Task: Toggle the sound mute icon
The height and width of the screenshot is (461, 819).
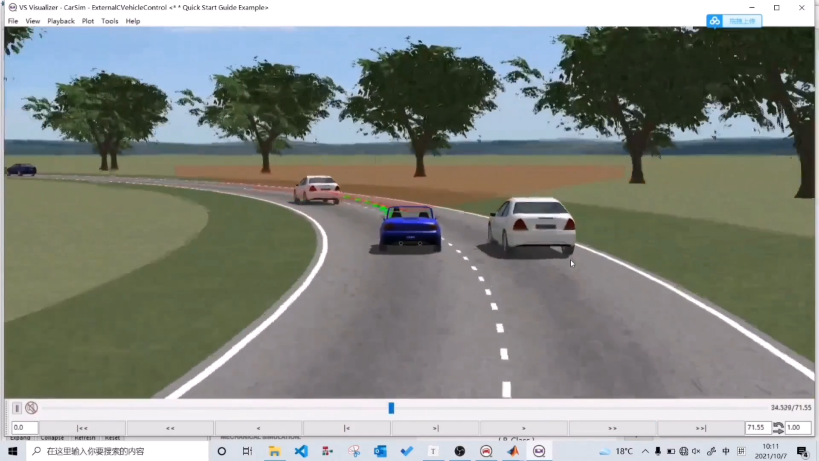Action: tap(31, 408)
